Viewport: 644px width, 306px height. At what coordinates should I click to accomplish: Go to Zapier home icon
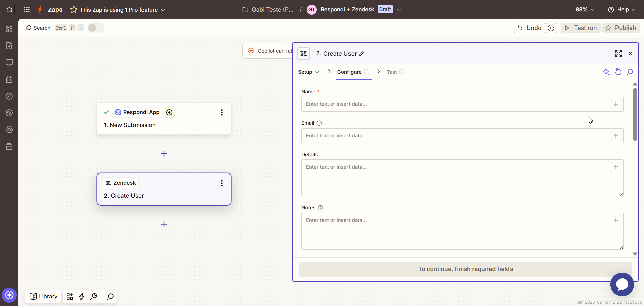pos(9,10)
